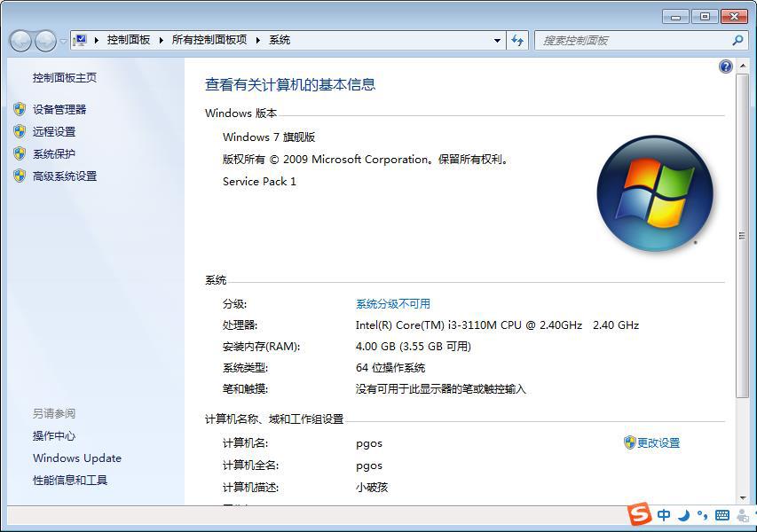This screenshot has width=757, height=532.
Task: Click 更改设置 link
Action: [658, 442]
